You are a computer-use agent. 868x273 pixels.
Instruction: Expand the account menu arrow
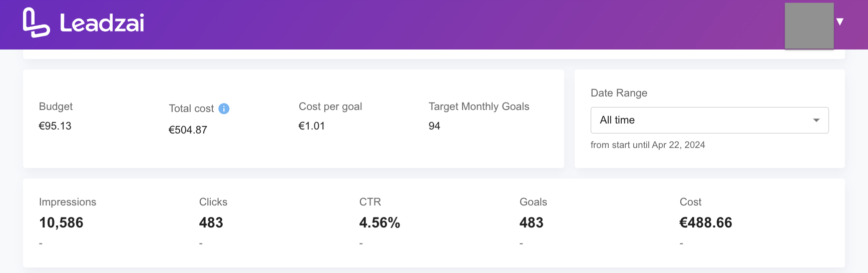tap(840, 21)
